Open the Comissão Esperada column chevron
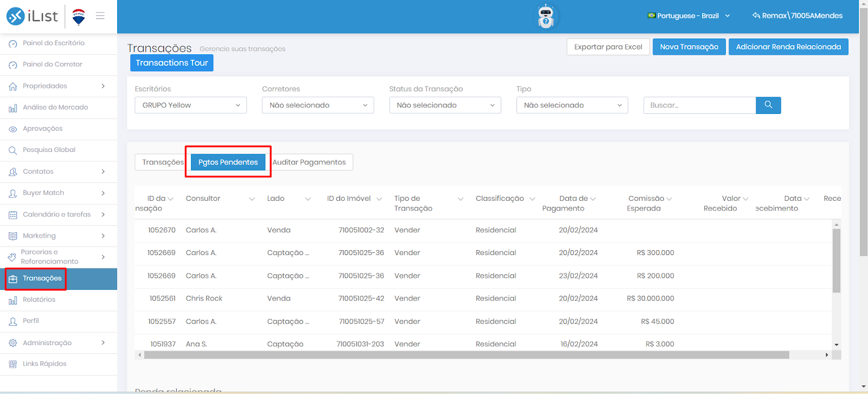The image size is (868, 394). click(x=669, y=199)
